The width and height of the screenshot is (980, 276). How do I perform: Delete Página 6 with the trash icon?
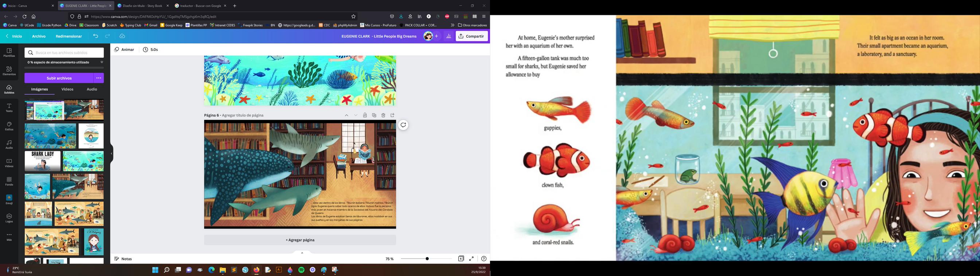tap(383, 115)
